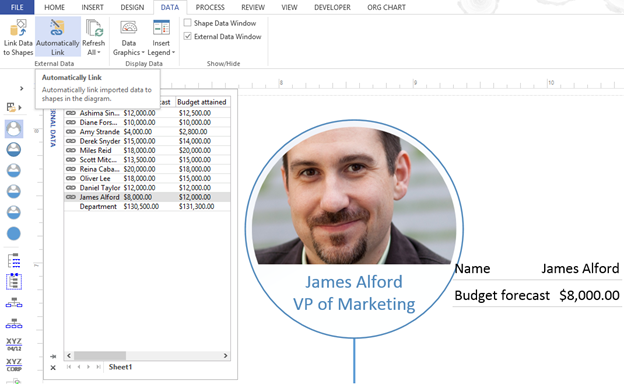This screenshot has width=624, height=384.
Task: Select the solid blue circle shape
Action: point(14,234)
